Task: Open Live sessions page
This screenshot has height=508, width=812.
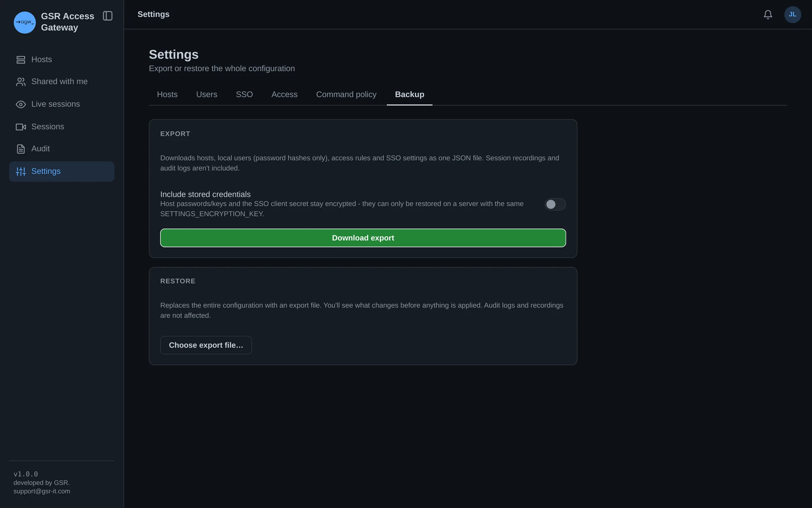Action: 62,104
